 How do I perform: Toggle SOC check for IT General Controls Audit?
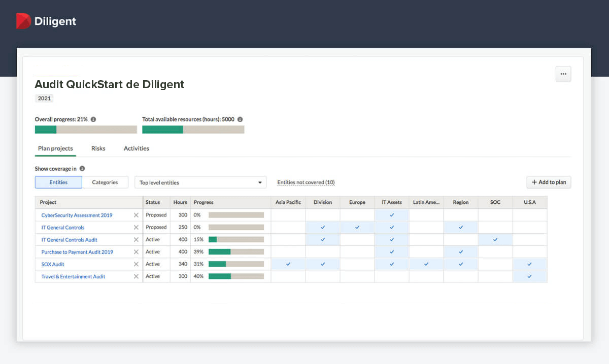tap(495, 239)
